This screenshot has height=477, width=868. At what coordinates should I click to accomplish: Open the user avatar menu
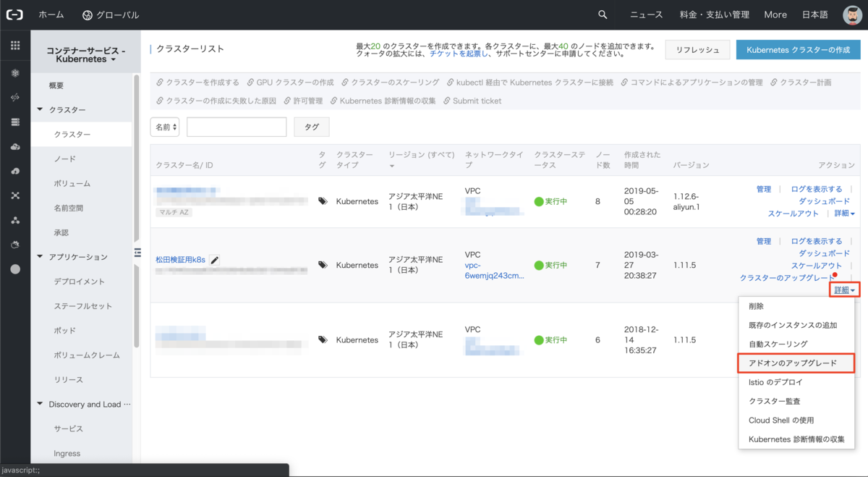click(852, 14)
